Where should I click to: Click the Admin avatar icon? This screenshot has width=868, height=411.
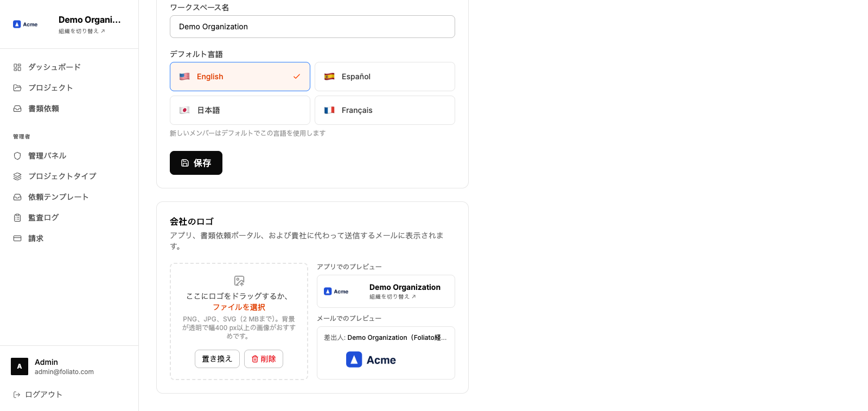tap(20, 366)
